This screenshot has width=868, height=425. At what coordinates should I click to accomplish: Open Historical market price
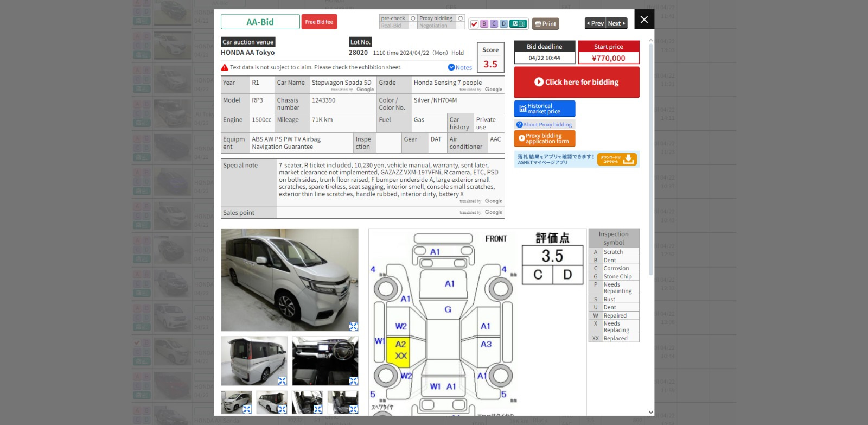pos(544,109)
